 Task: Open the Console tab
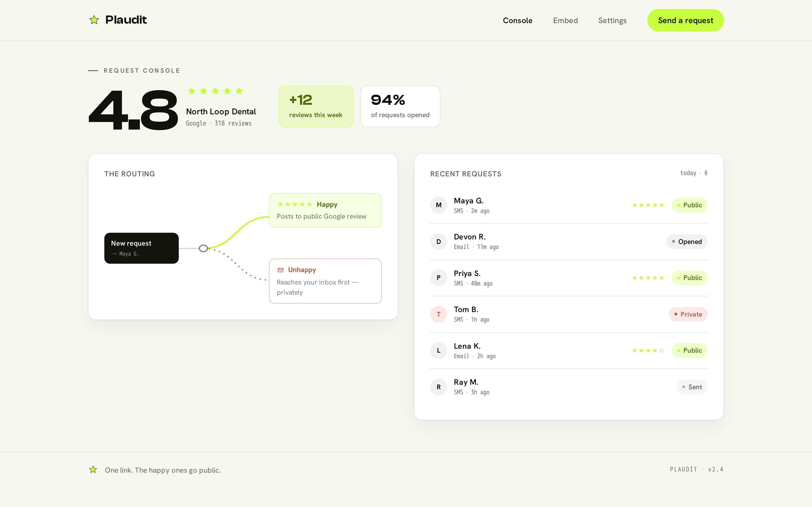pos(517,21)
